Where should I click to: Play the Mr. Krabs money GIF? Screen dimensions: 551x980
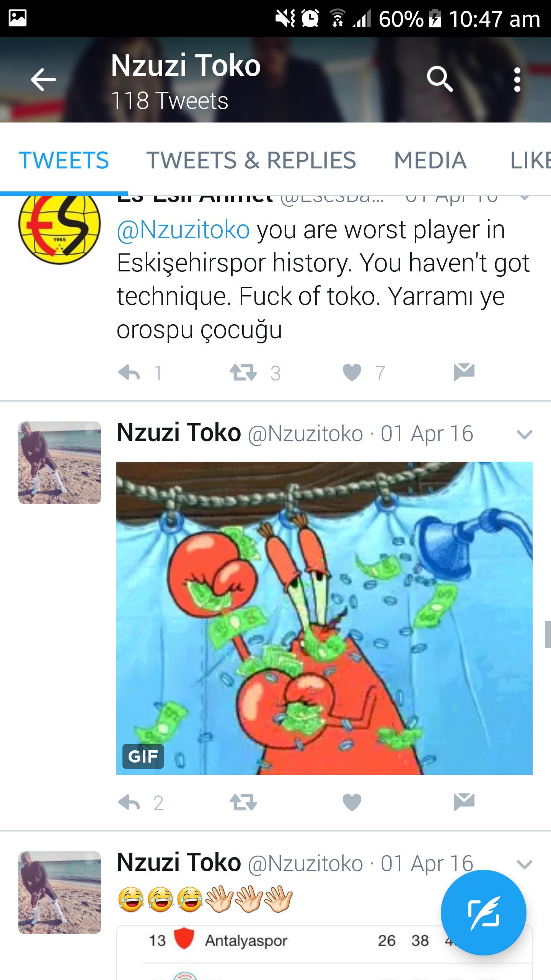point(324,618)
